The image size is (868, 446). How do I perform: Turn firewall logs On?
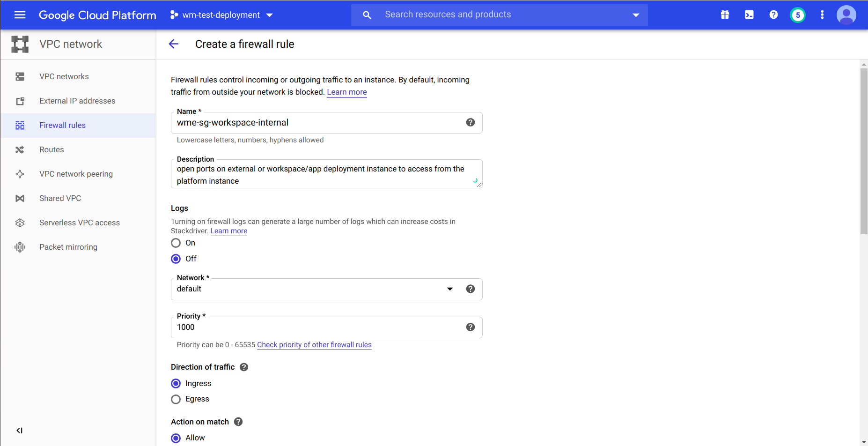pos(176,243)
